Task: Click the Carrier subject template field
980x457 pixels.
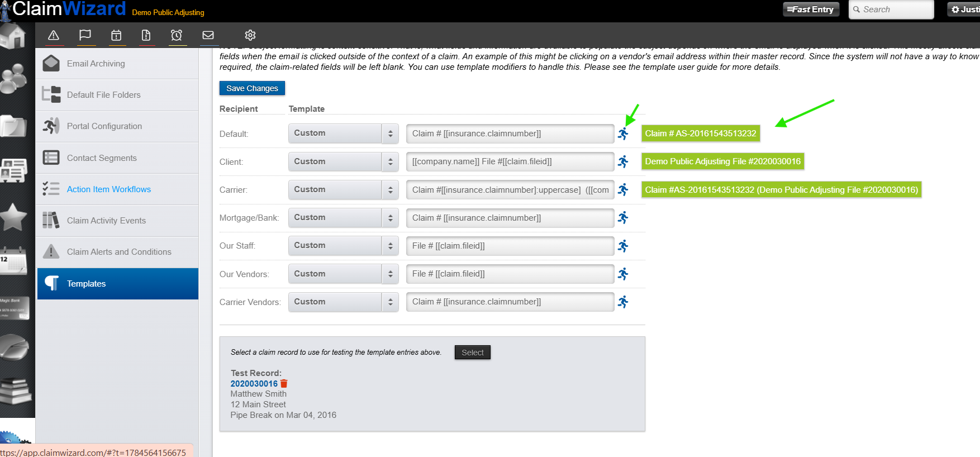Action: (510, 190)
